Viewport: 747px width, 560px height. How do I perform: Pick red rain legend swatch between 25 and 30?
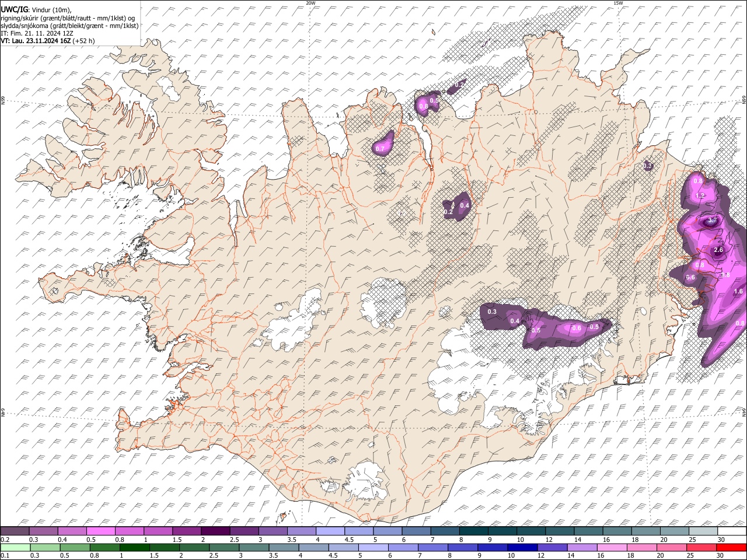701,547
